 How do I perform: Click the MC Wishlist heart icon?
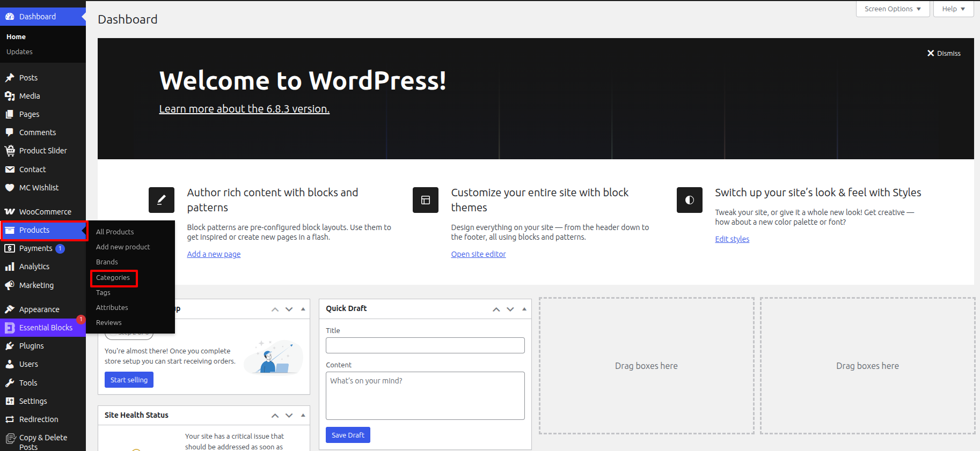[10, 188]
